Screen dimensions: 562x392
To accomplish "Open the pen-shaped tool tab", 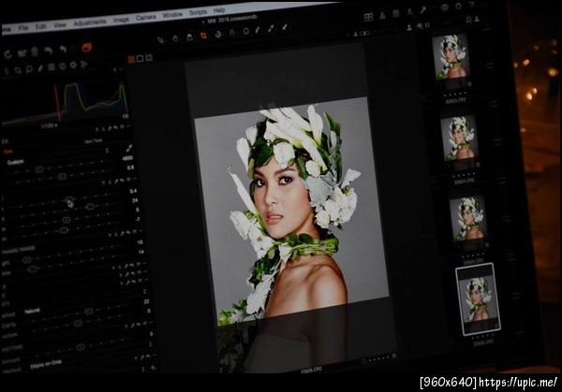I will point(40,68).
